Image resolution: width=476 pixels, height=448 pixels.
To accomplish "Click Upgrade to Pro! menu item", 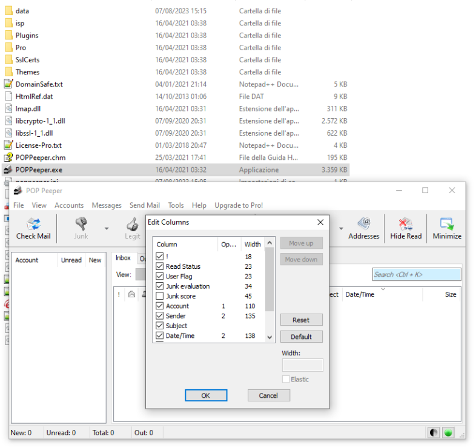I will click(x=239, y=205).
